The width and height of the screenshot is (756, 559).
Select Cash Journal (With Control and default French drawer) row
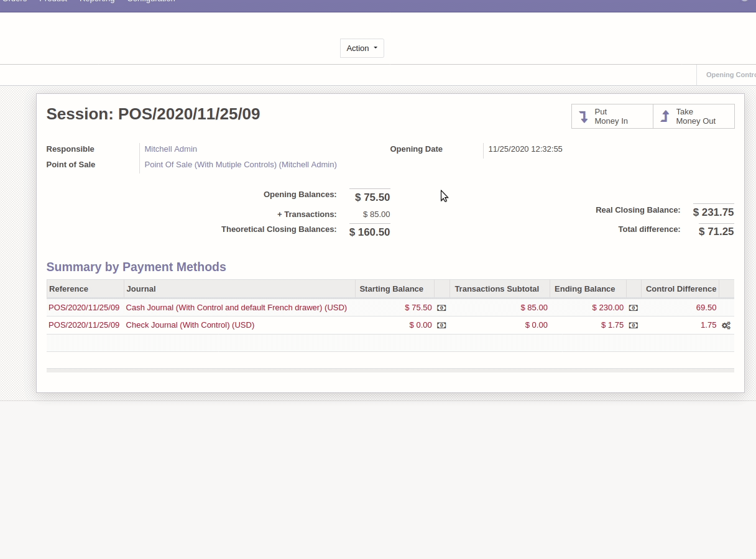[390, 308]
